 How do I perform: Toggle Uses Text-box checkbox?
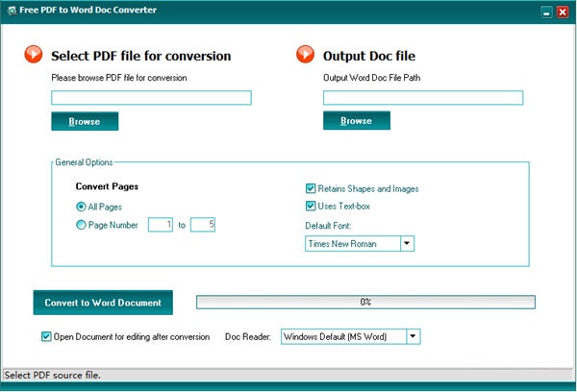point(311,206)
